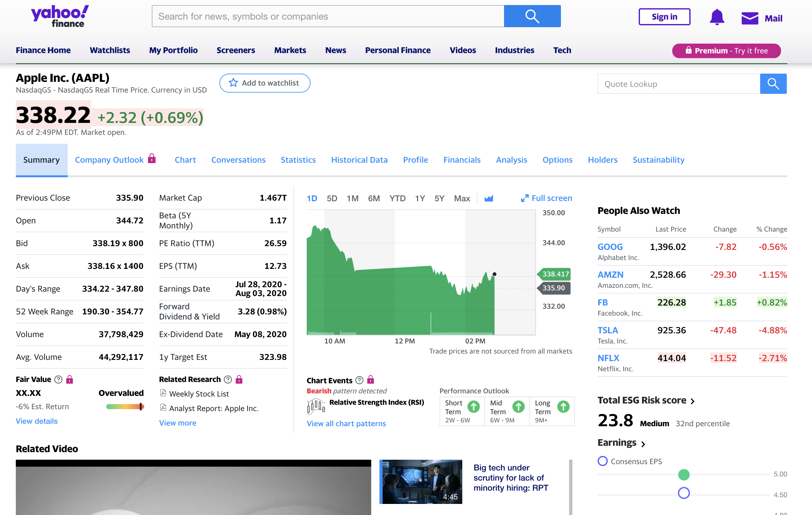Select the 5D chart range
812x515 pixels.
click(332, 198)
